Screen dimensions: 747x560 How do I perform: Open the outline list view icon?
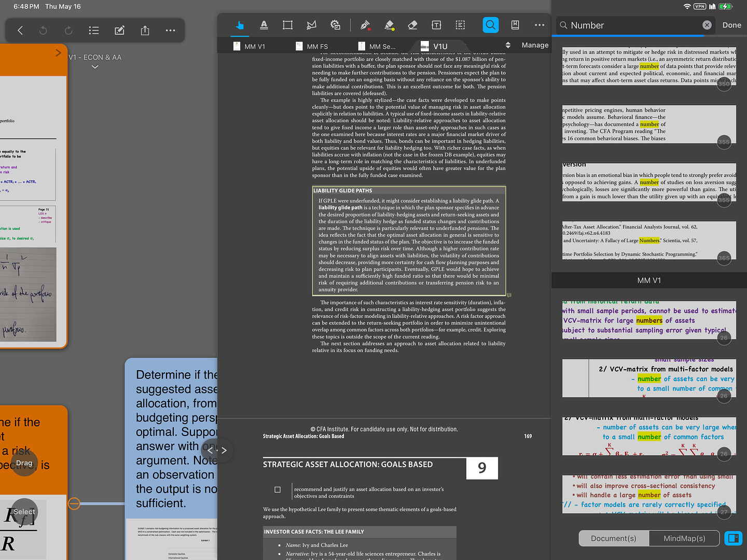(94, 31)
